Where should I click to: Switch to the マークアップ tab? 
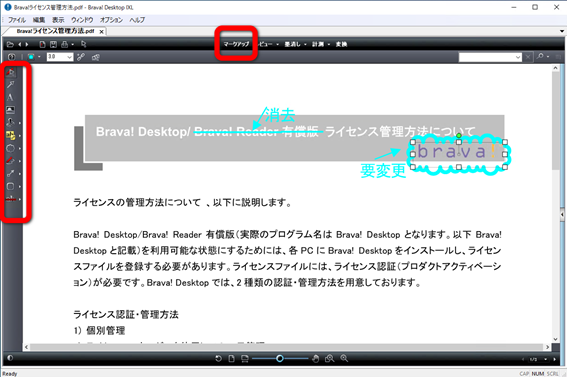point(236,44)
